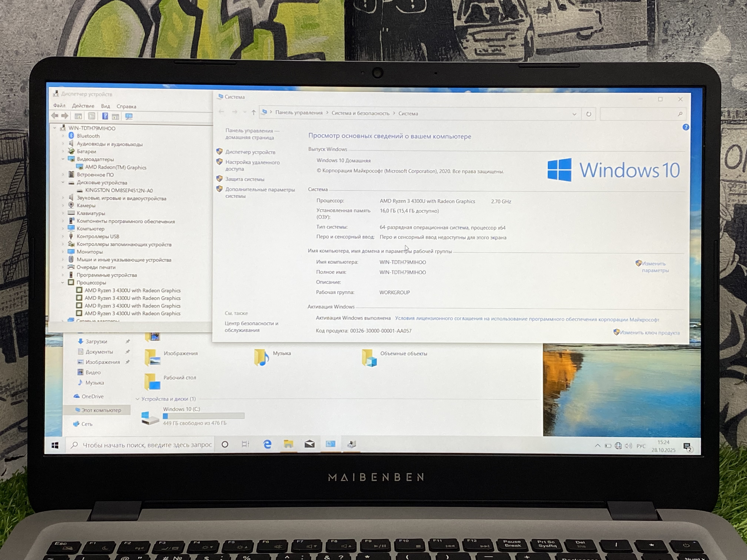Collapse the Видеоадаптеры tree node
Image resolution: width=747 pixels, height=560 pixels.
[x=63, y=159]
